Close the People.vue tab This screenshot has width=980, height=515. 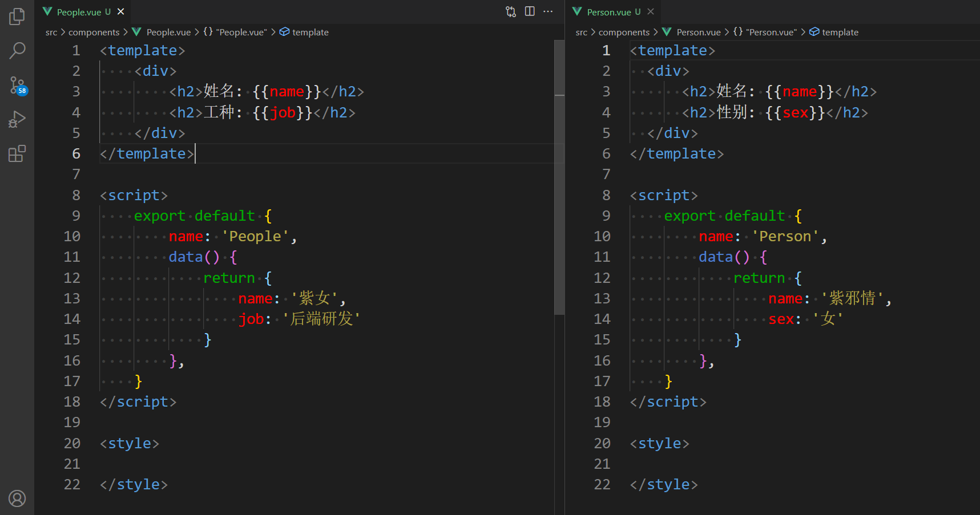[x=121, y=11]
